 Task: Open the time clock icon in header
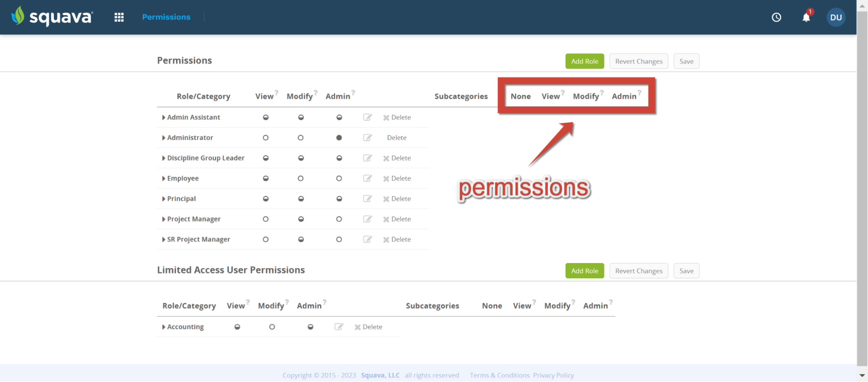pyautogui.click(x=776, y=17)
